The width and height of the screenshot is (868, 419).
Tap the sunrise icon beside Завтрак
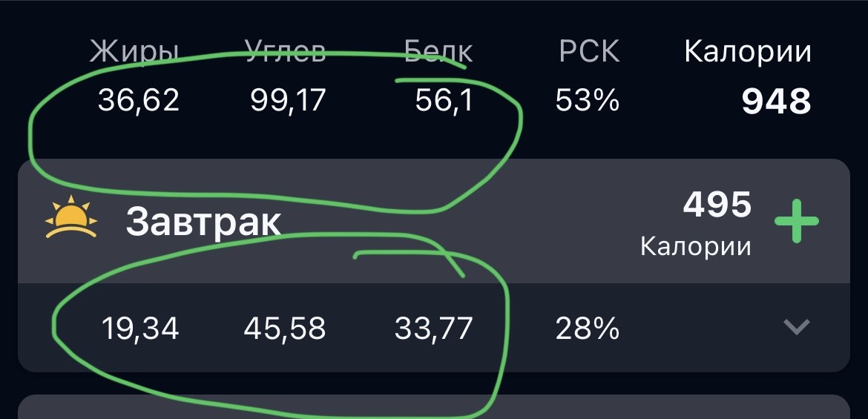(x=71, y=217)
